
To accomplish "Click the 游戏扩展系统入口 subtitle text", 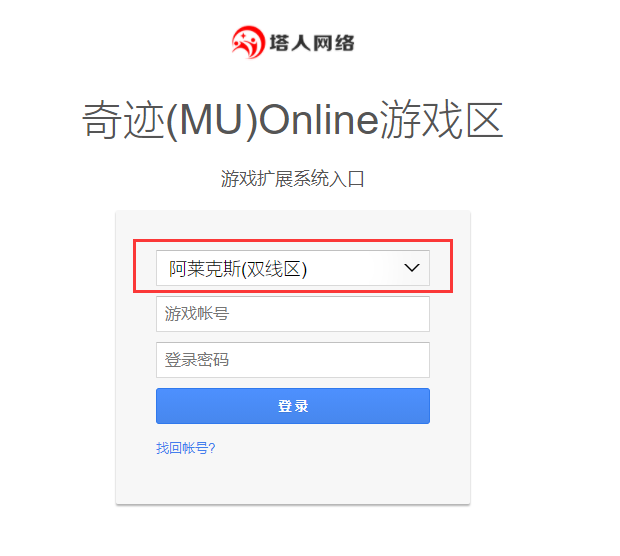I will pos(293,179).
